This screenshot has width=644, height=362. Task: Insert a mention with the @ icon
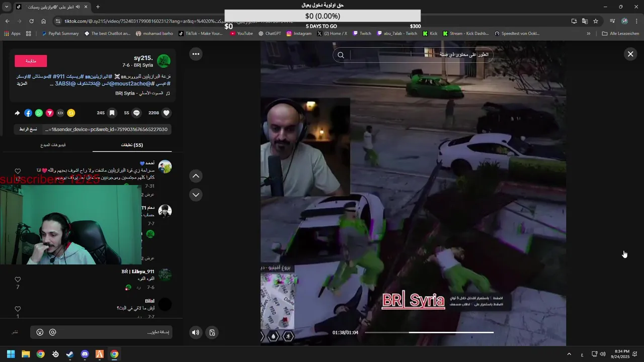[x=52, y=332]
